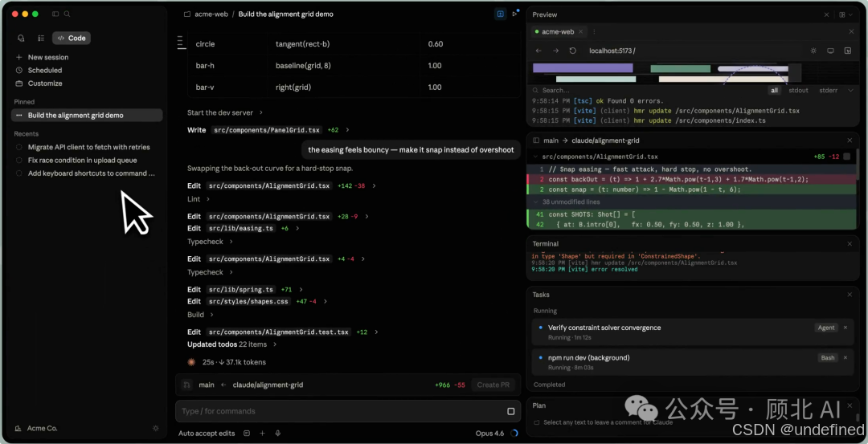
Task: Expand Updated todos 22 items
Action: coord(231,344)
